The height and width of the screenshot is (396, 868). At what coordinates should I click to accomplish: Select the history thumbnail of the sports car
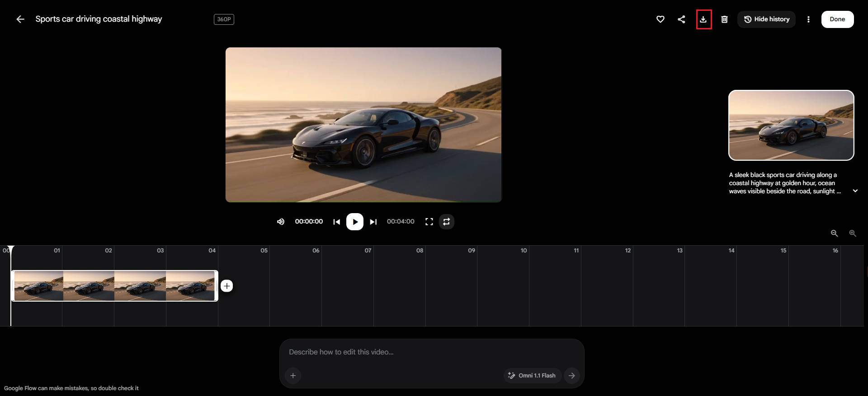coord(791,125)
